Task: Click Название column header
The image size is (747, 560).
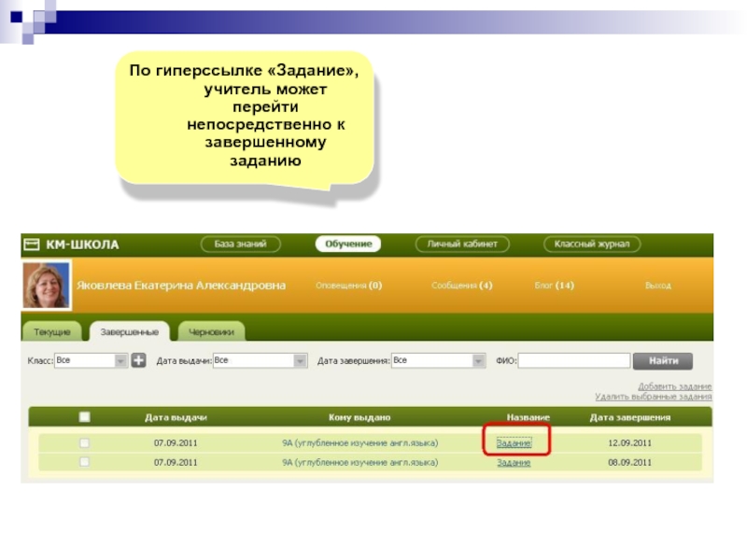Action: (x=528, y=417)
